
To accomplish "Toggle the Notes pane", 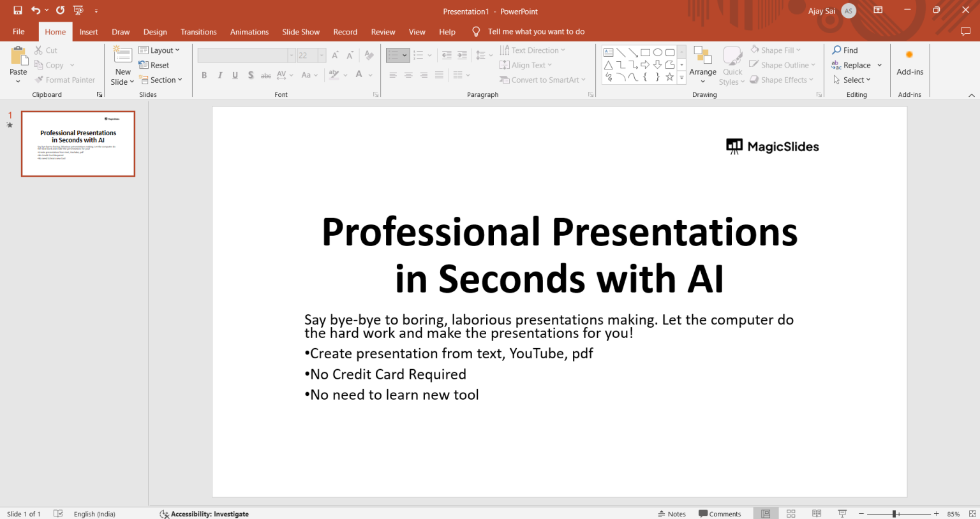I will 672,514.
